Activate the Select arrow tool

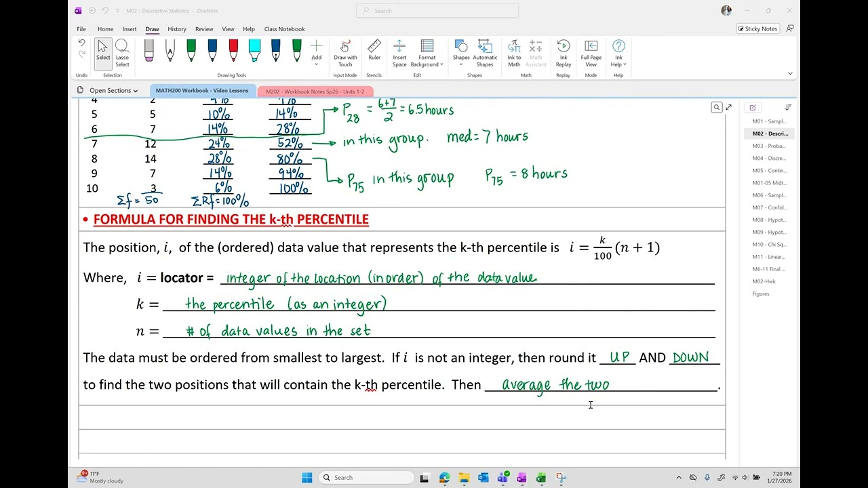[103, 53]
